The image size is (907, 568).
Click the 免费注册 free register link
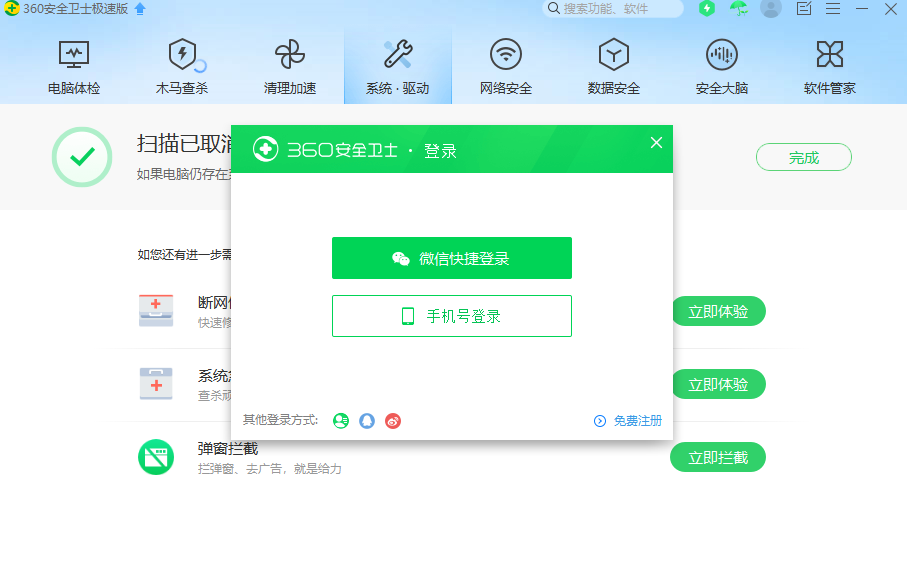[637, 421]
